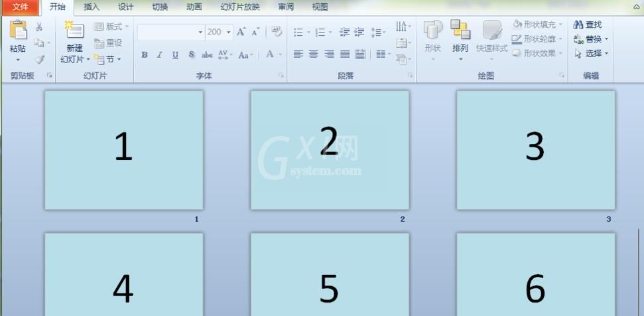The width and height of the screenshot is (644, 316).
Task: Toggle Underline formatting
Action: pos(175,54)
